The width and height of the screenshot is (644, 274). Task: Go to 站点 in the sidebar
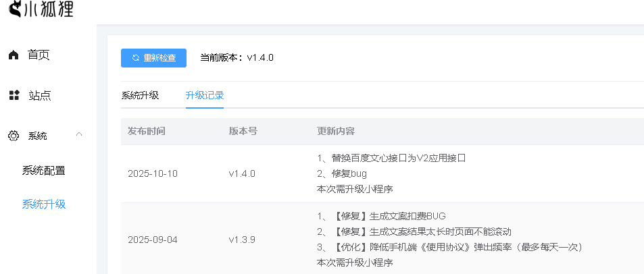pos(39,95)
